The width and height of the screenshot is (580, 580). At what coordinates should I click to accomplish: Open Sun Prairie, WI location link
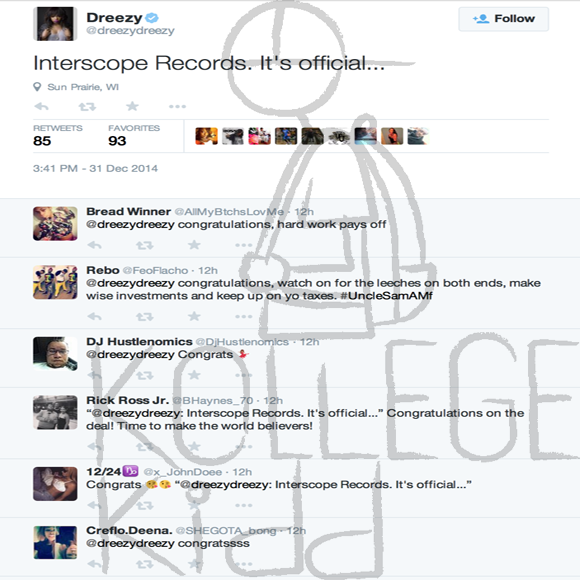[x=83, y=87]
